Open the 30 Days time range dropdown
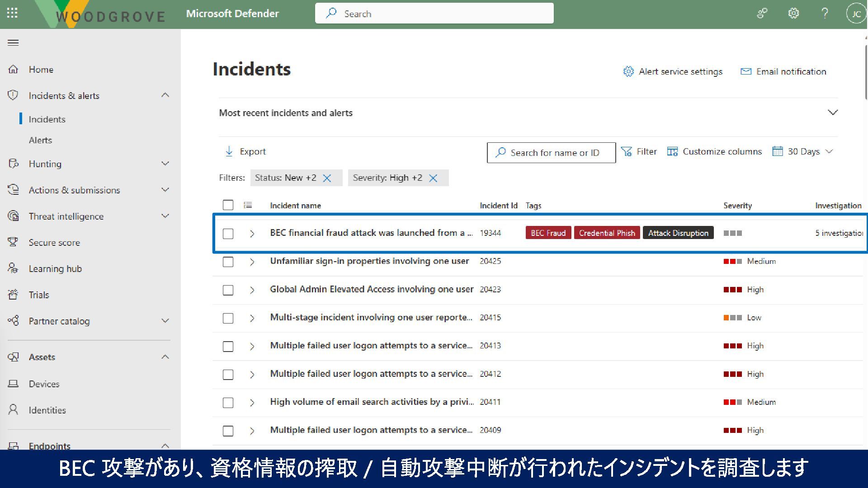This screenshot has width=868, height=488. click(803, 152)
